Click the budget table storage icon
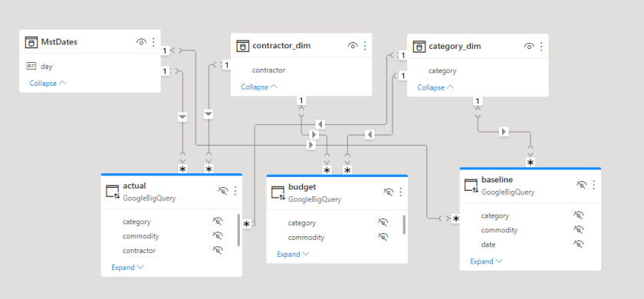The height and width of the screenshot is (299, 644). click(x=278, y=192)
